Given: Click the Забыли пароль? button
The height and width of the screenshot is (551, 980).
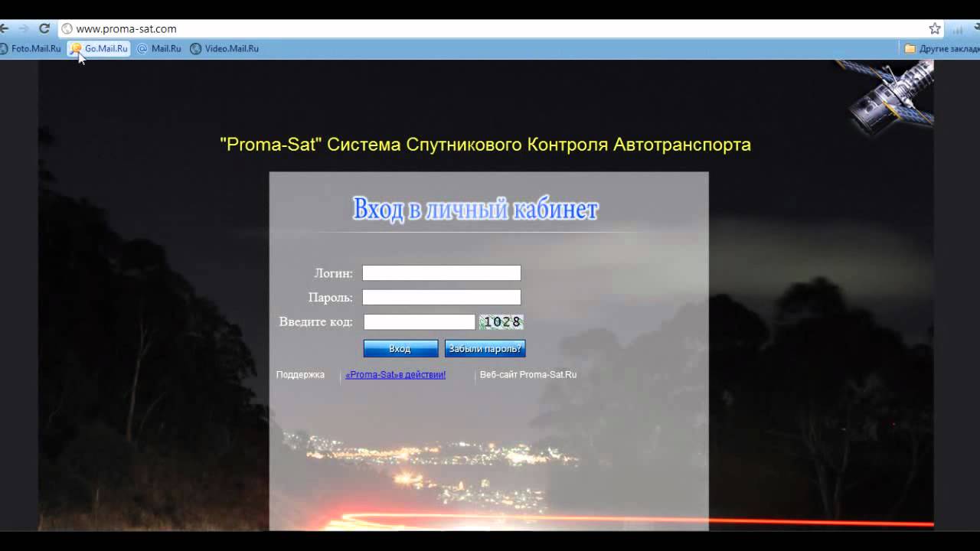Looking at the screenshot, I should 485,349.
